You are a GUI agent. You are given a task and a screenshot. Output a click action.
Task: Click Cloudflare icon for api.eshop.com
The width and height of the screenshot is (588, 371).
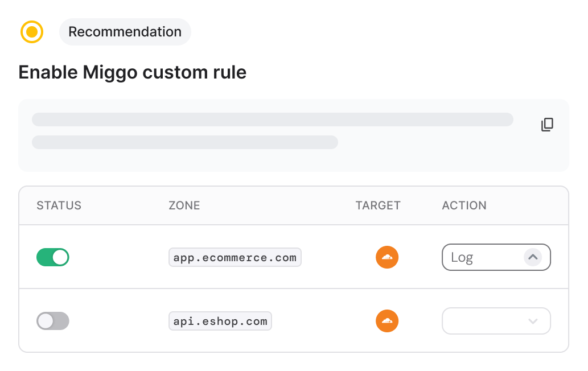[387, 321]
